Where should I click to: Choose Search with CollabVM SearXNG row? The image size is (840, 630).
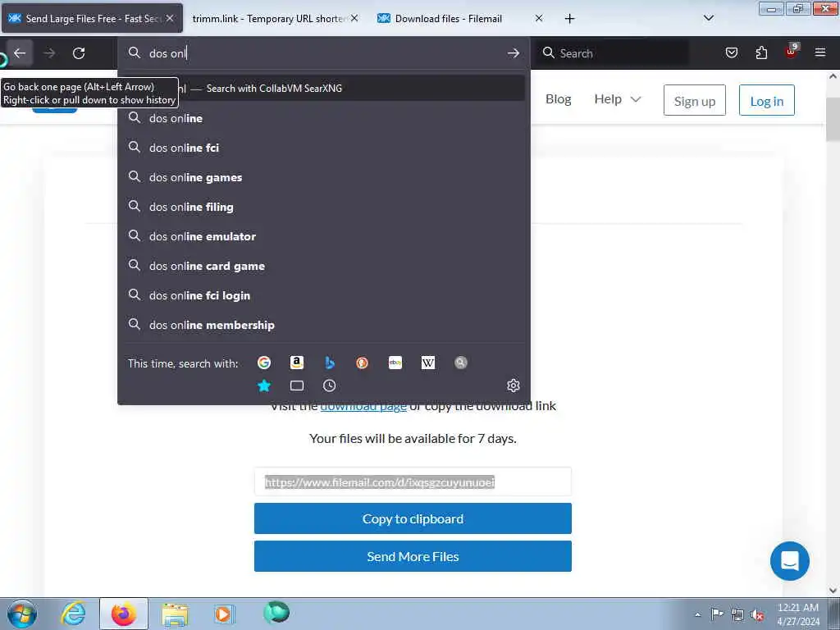click(x=323, y=88)
